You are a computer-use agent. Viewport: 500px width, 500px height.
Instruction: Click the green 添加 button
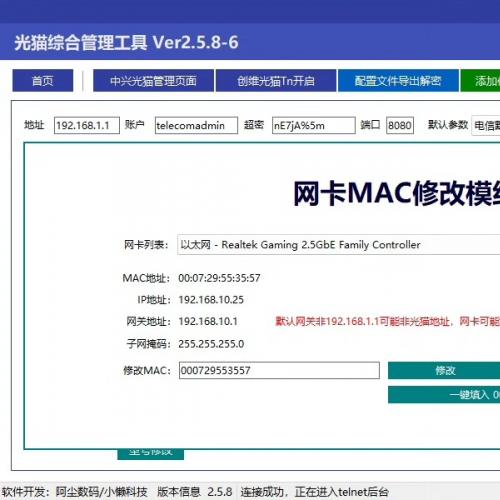tap(480, 80)
